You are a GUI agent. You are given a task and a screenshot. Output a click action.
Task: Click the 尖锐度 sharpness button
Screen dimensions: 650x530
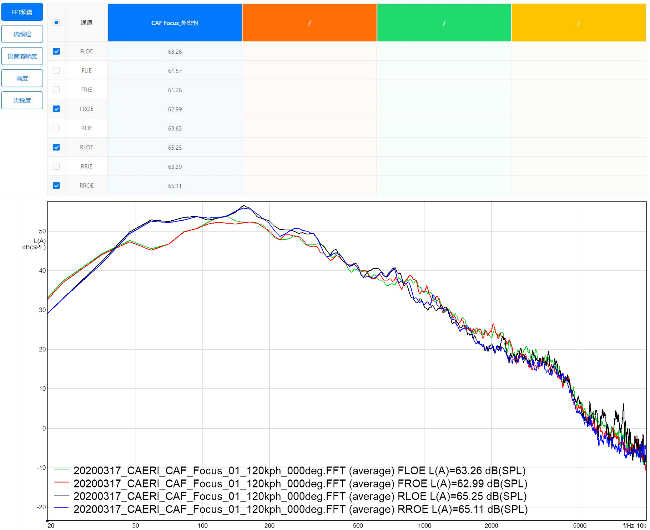point(22,100)
